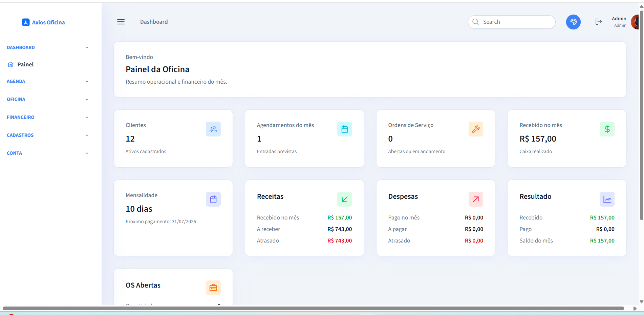
Task: Click the scroll-down arrow of the vertical scrollbar
Action: click(641, 302)
